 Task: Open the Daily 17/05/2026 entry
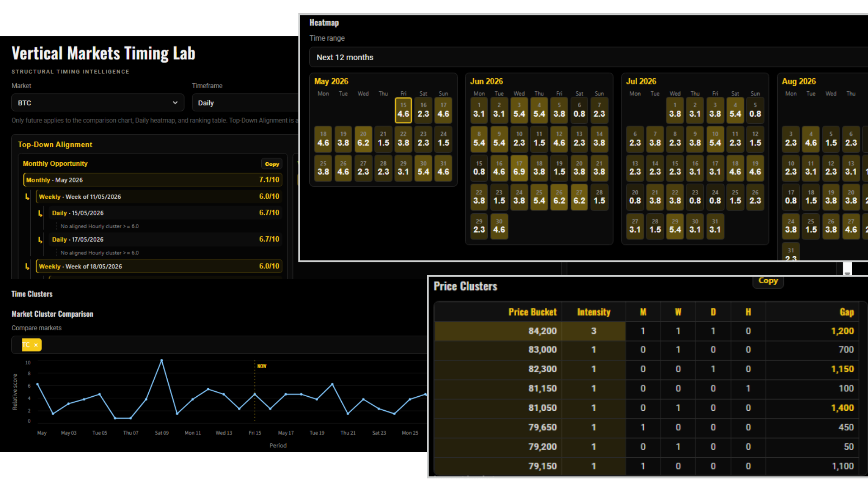point(165,239)
